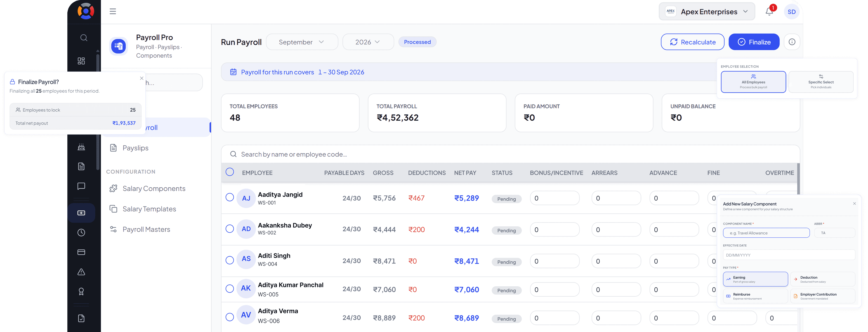Click the AD avatar for Aakanksha Dubey
This screenshot has height=332, width=868.
246,229
